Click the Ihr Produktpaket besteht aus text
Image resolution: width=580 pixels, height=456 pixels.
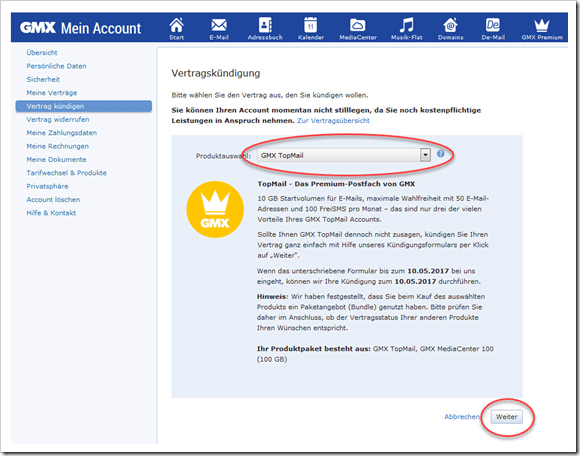pyautogui.click(x=314, y=349)
